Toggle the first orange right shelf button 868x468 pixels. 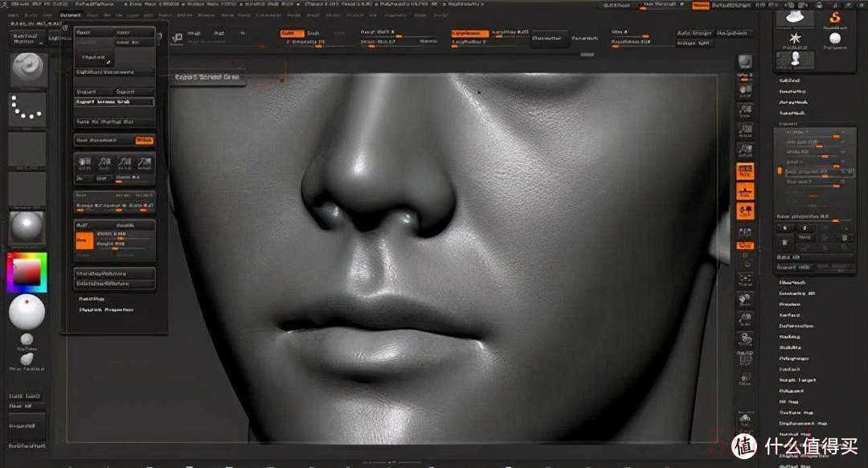pos(745,171)
